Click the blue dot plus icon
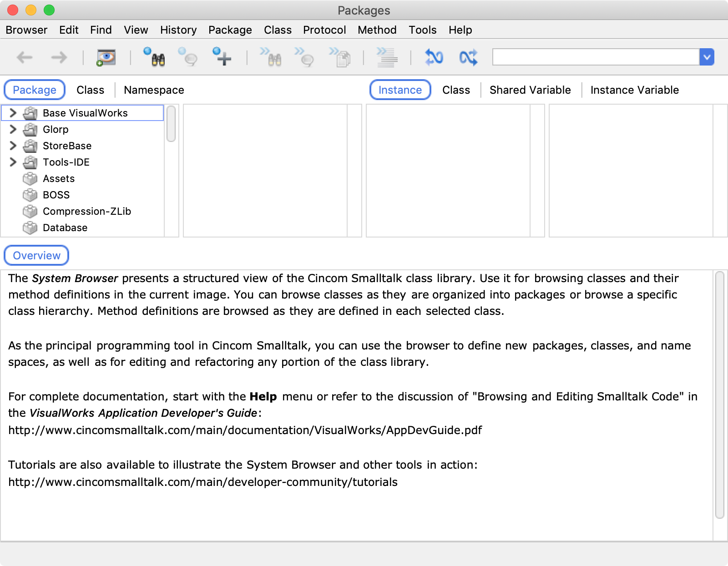This screenshot has width=728, height=566. pos(222,57)
